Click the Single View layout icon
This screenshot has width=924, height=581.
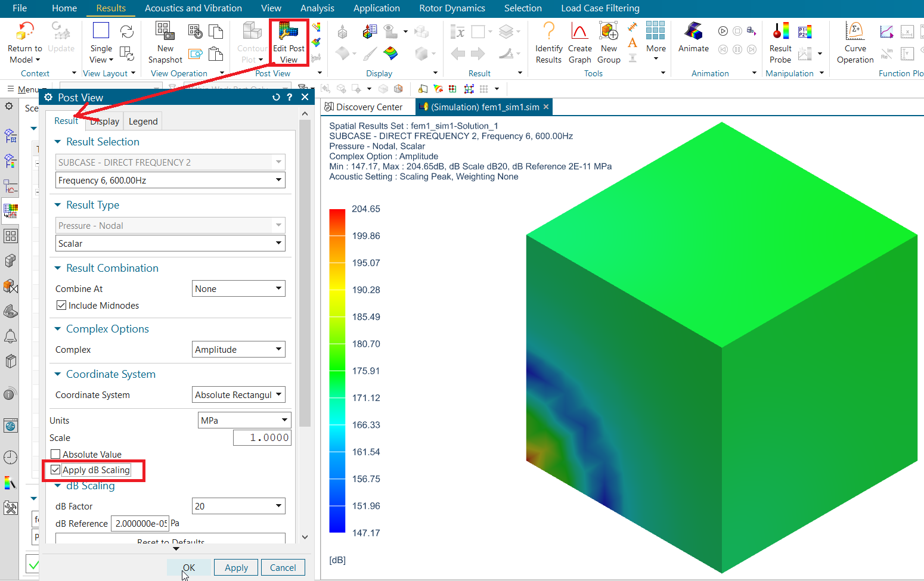point(101,30)
